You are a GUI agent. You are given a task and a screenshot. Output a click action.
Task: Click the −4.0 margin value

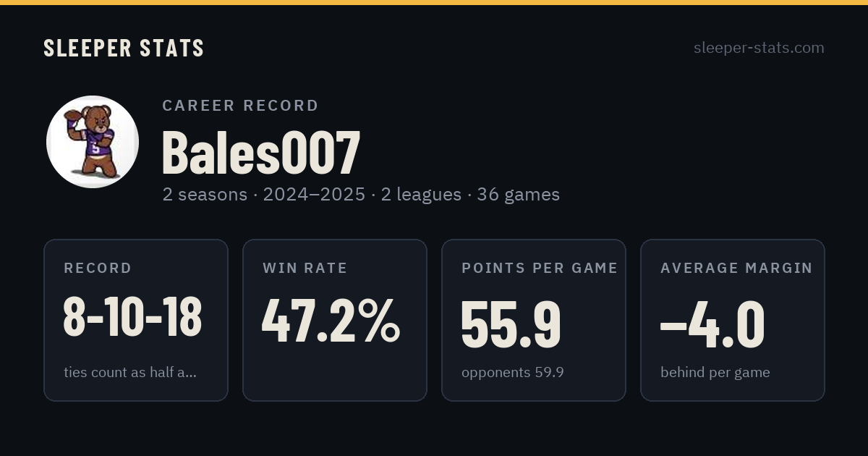[x=712, y=324]
